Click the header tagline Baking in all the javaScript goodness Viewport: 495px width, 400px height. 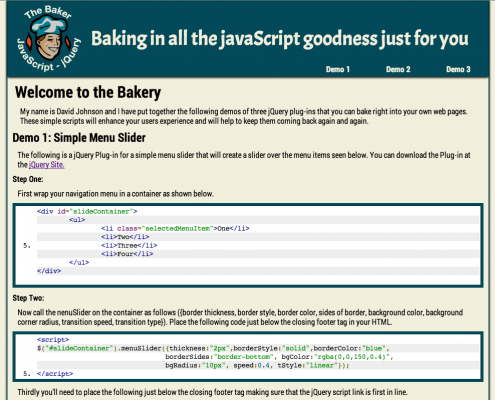pos(280,39)
